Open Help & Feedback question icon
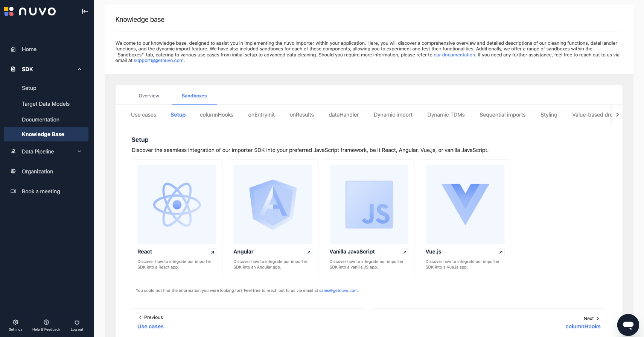 (x=46, y=322)
